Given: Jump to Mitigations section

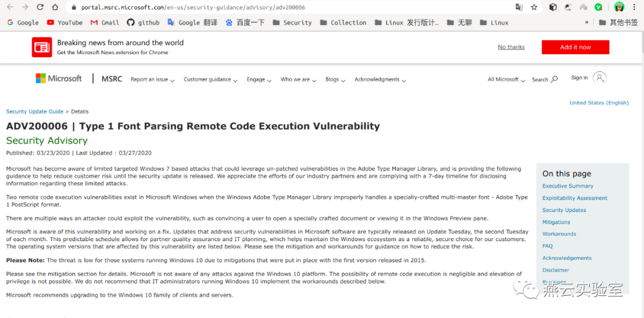Looking at the screenshot, I should pyautogui.click(x=556, y=222).
